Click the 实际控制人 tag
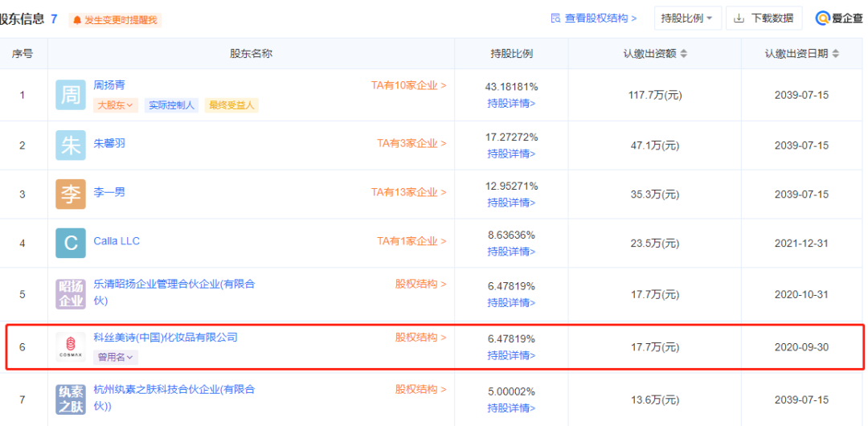 [x=171, y=105]
